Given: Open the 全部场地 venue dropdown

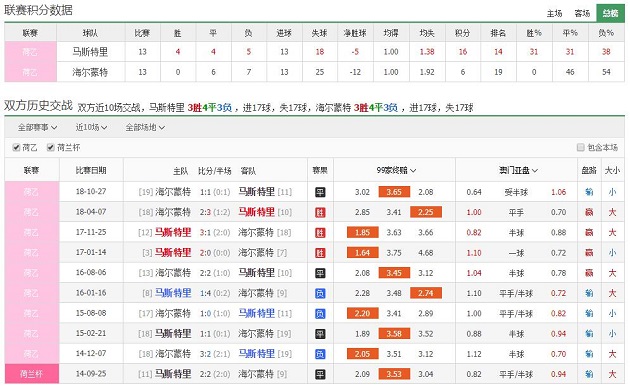Looking at the screenshot, I should point(145,127).
